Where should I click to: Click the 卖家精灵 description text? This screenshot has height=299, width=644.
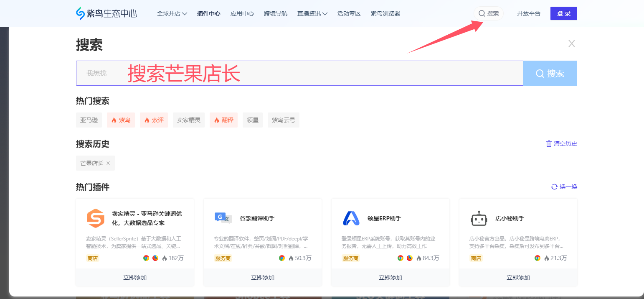point(134,243)
